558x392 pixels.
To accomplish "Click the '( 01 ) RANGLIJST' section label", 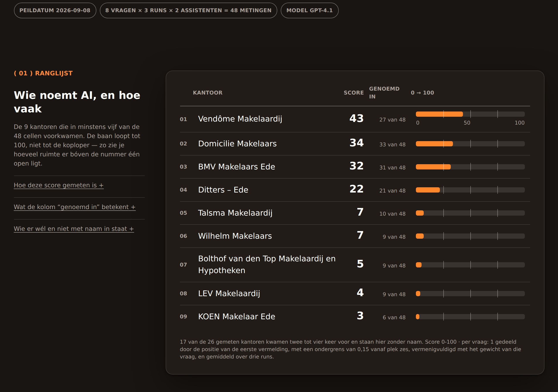I will tap(43, 73).
